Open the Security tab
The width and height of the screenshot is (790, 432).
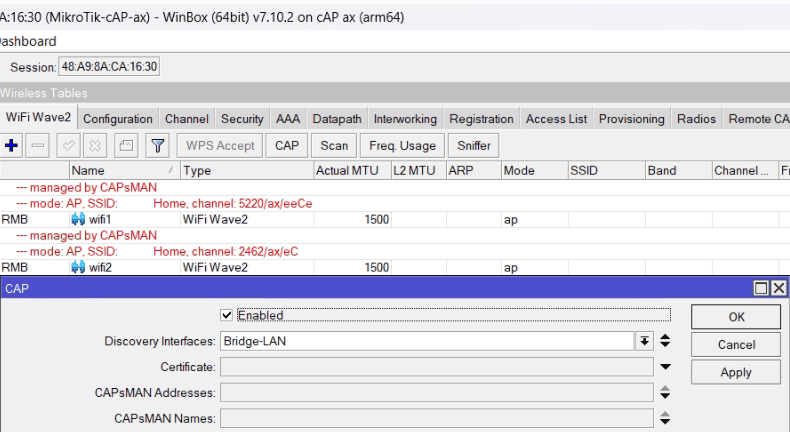(x=242, y=119)
